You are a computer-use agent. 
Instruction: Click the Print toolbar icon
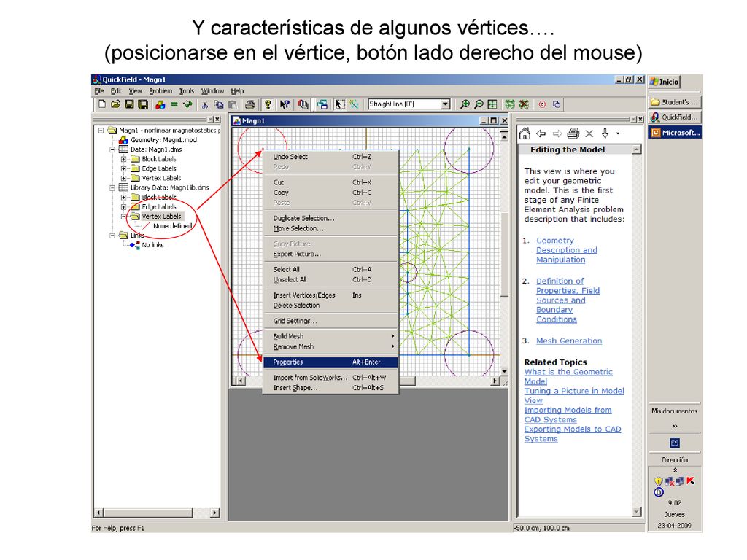tap(249, 104)
